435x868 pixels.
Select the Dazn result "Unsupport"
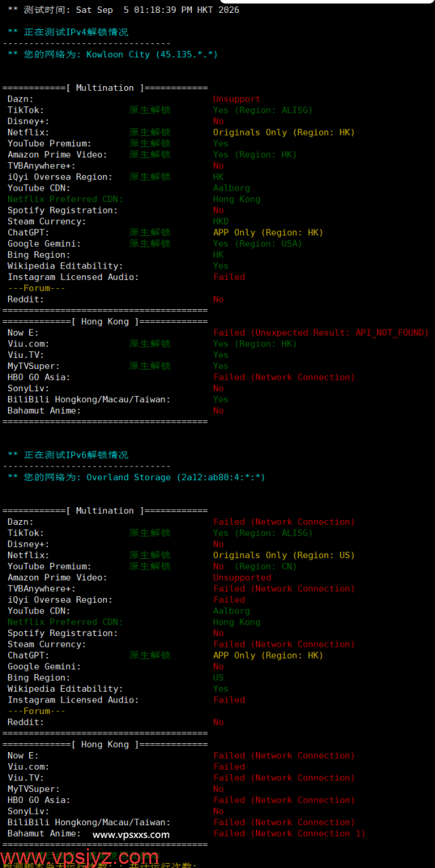pos(237,99)
